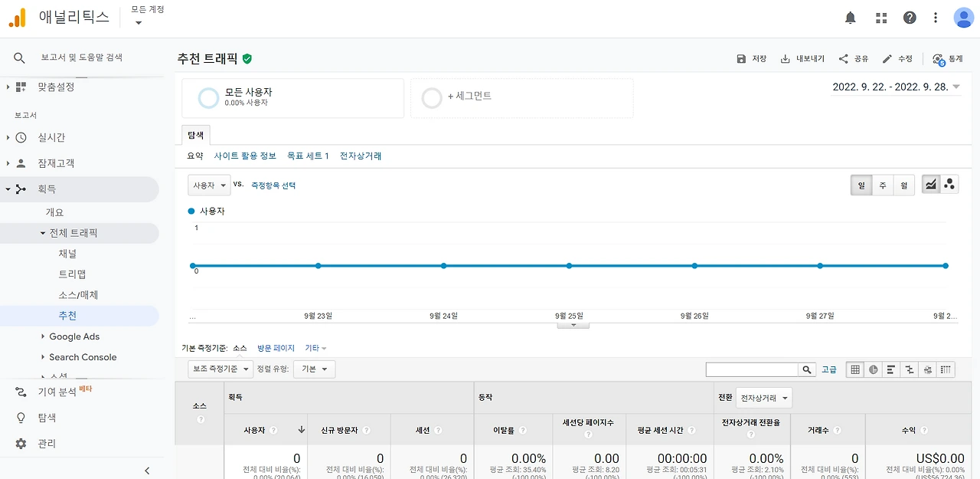Open the date range picker
The width and height of the screenshot is (980, 479).
click(x=896, y=87)
